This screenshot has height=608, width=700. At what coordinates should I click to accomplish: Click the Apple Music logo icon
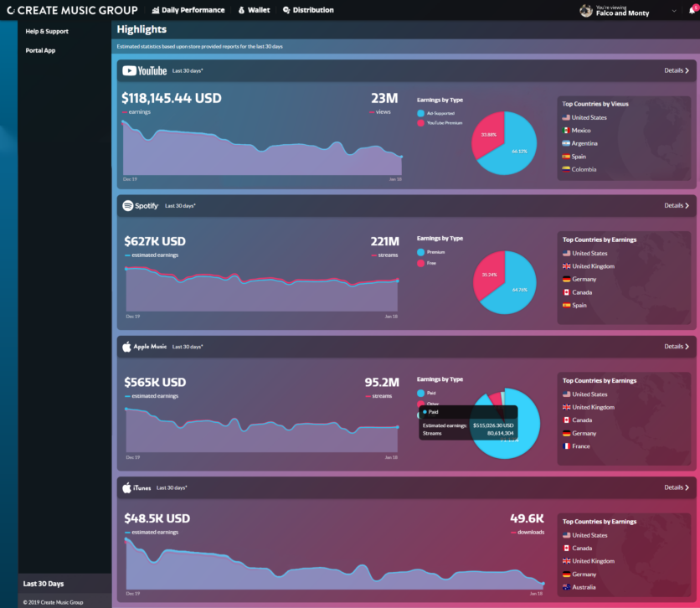tap(127, 347)
